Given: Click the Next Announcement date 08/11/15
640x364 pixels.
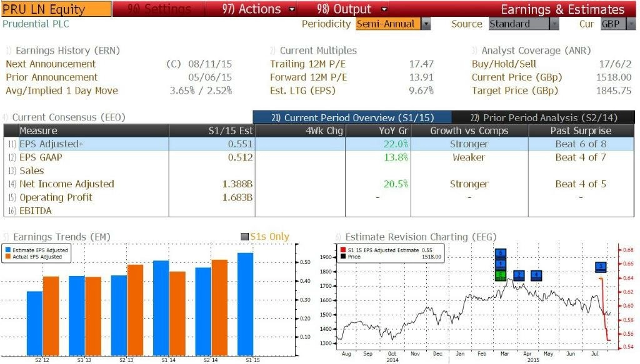Looking at the screenshot, I should pos(210,64).
